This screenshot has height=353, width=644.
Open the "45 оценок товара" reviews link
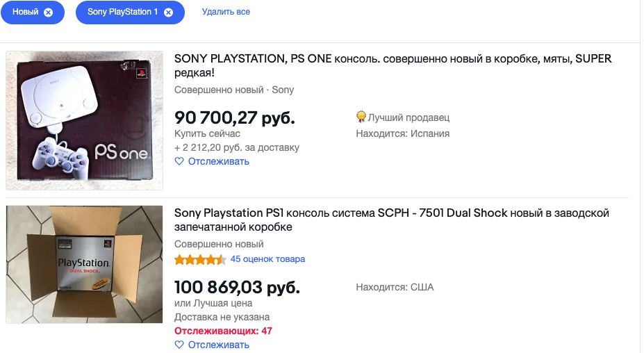click(267, 259)
